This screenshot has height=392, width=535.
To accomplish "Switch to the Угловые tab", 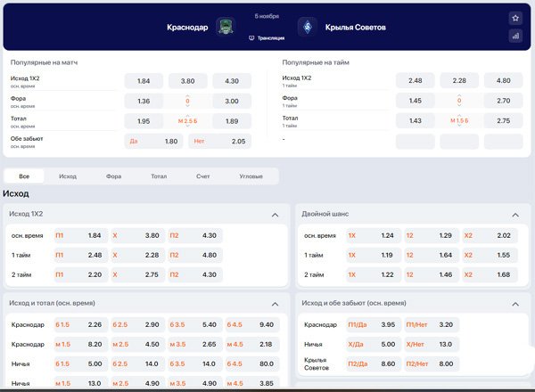I will click(251, 176).
